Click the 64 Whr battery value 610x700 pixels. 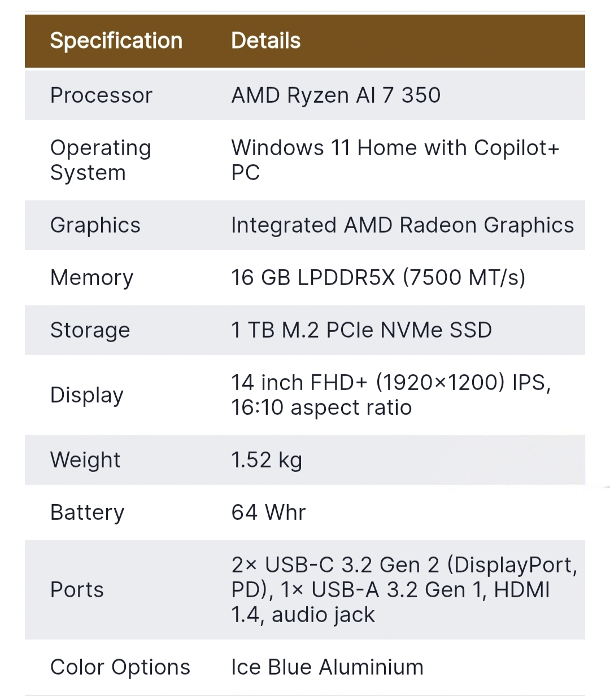point(268,513)
